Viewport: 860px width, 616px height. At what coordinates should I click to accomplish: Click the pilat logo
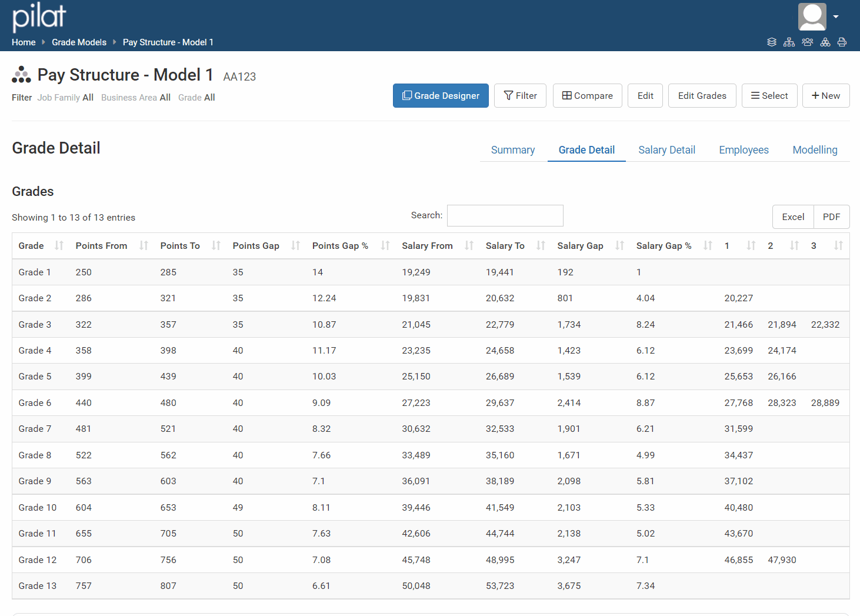[39, 16]
